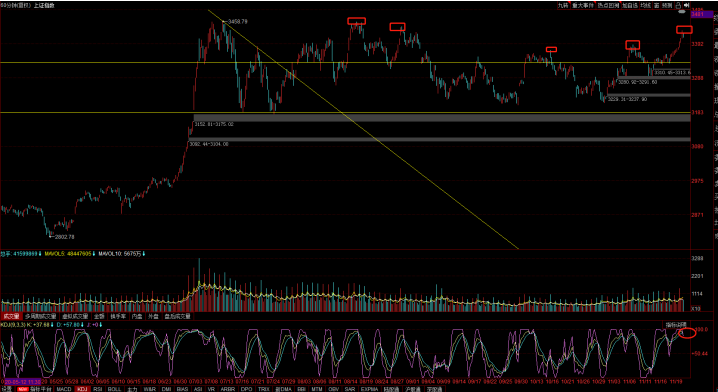Switch to BOLL indicator tab
This screenshot has height=392, width=718.
click(x=114, y=389)
